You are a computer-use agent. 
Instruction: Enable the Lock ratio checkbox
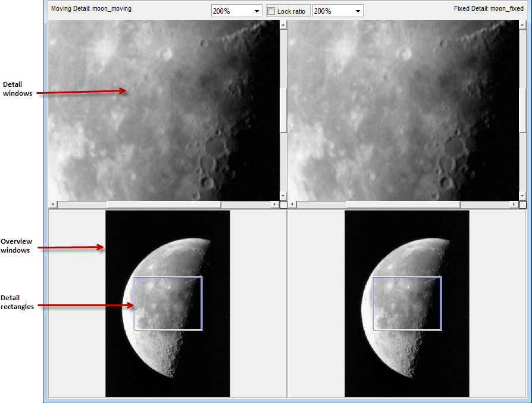[271, 11]
